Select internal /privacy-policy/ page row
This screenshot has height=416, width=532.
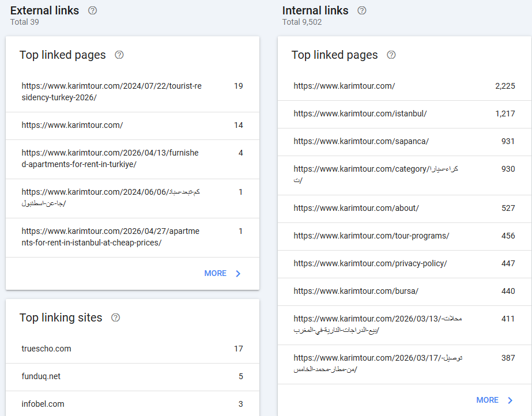click(x=405, y=264)
